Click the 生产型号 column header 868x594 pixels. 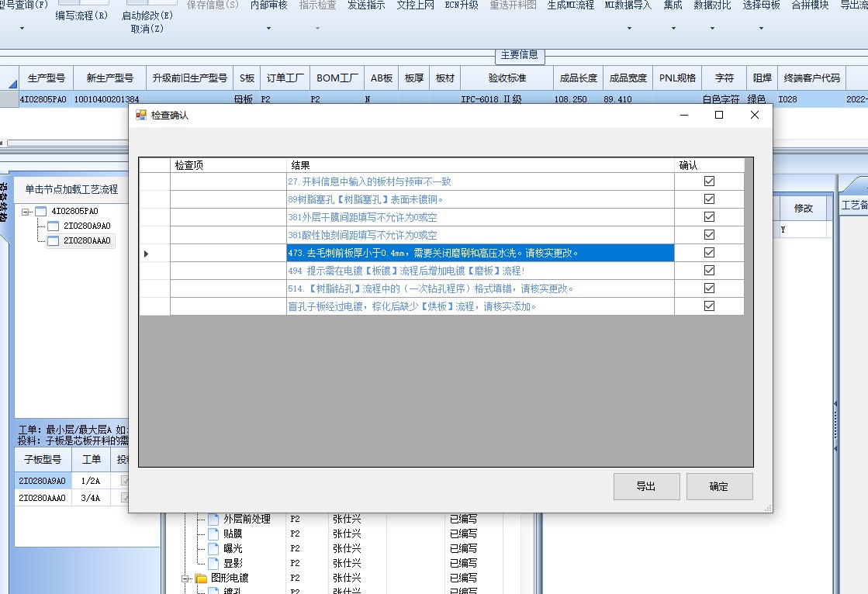tap(47, 78)
